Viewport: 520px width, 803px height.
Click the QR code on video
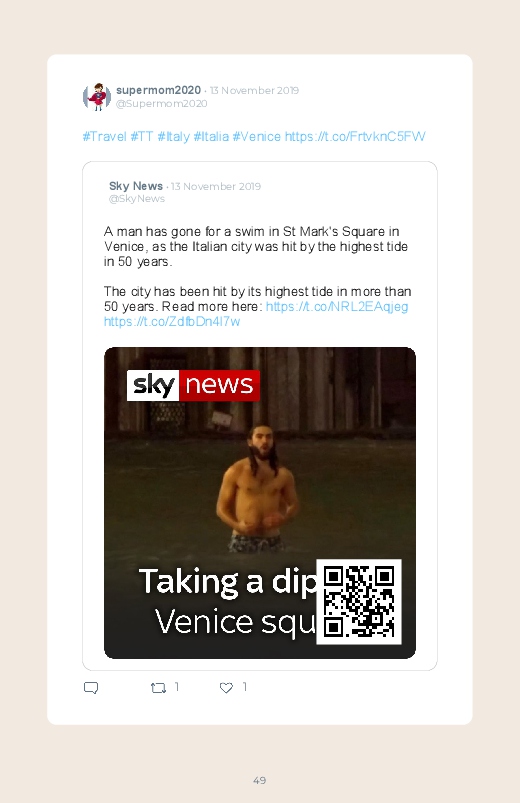click(359, 602)
